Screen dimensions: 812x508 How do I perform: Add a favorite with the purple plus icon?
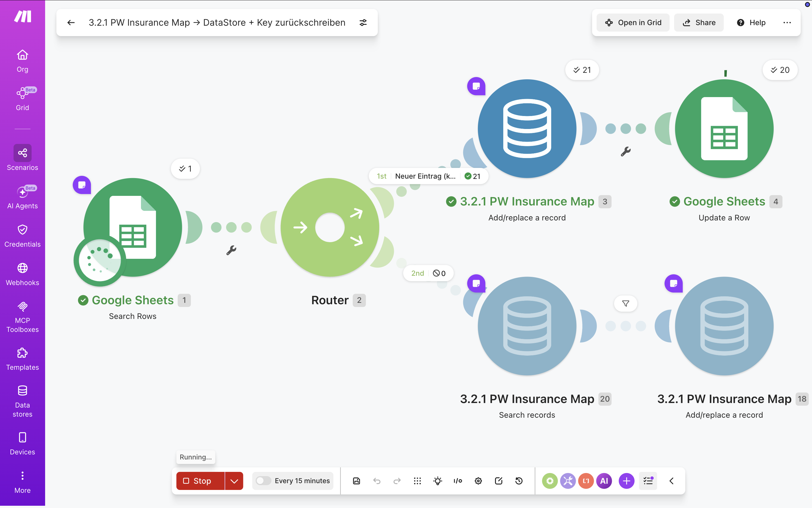(626, 481)
